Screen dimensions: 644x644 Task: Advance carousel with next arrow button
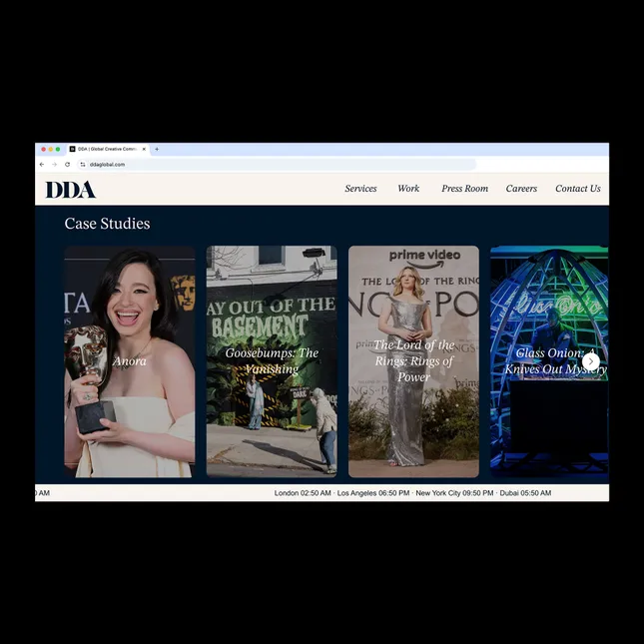tap(591, 361)
